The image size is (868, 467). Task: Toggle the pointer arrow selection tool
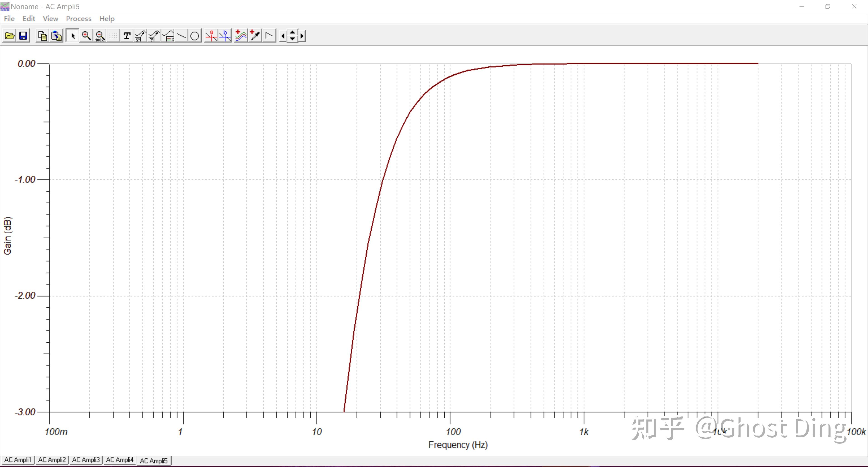point(72,36)
